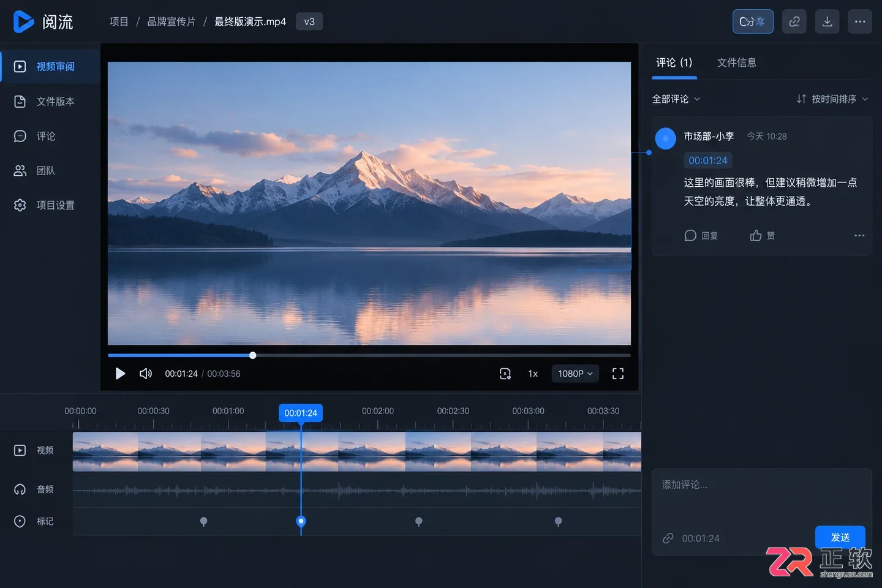Mute the player volume
882x588 pixels.
coord(146,374)
